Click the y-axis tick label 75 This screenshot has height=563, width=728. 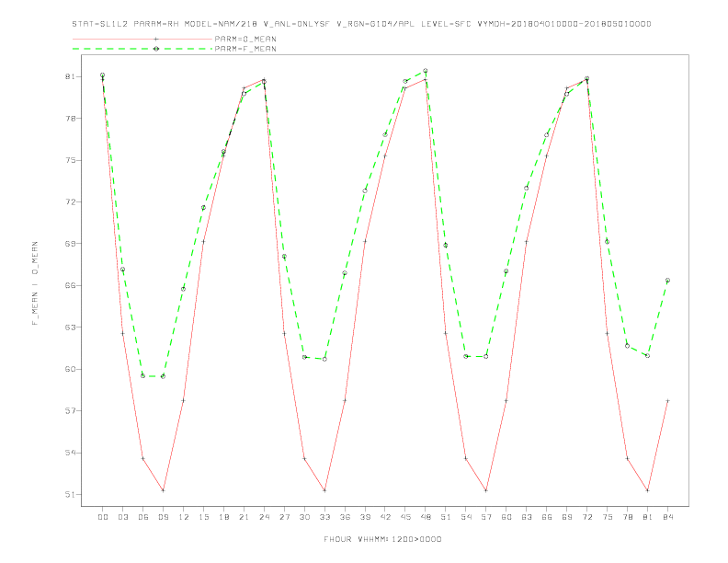click(70, 160)
